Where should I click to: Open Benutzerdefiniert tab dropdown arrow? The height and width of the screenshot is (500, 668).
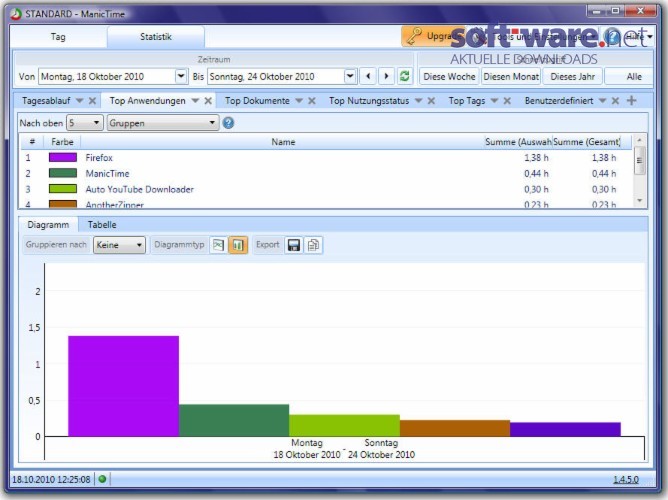pos(602,101)
